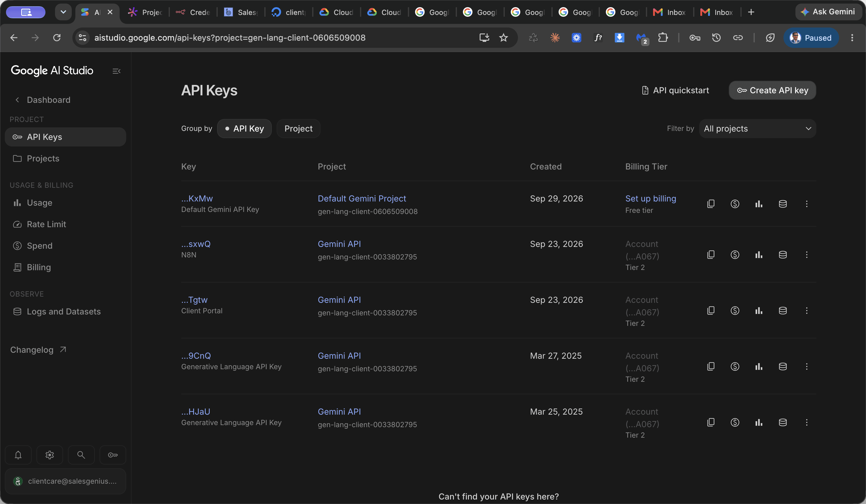Open logs and datasets for ...KxMw key

(783, 204)
